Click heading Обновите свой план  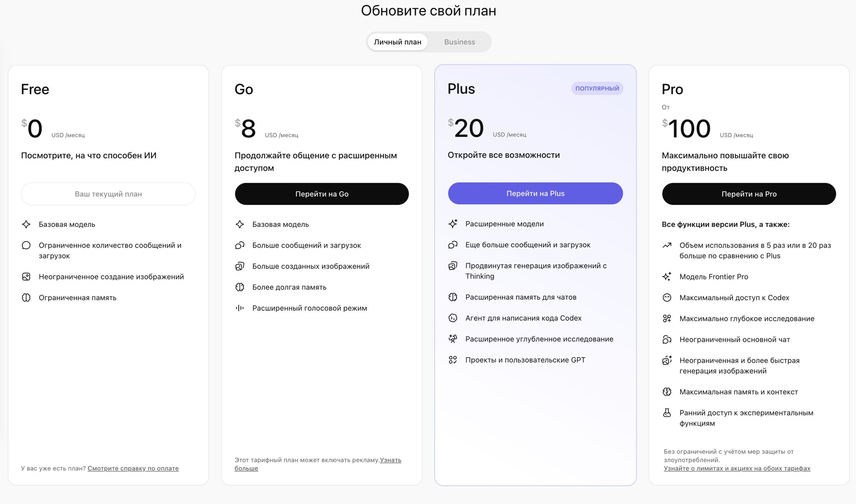tap(428, 11)
